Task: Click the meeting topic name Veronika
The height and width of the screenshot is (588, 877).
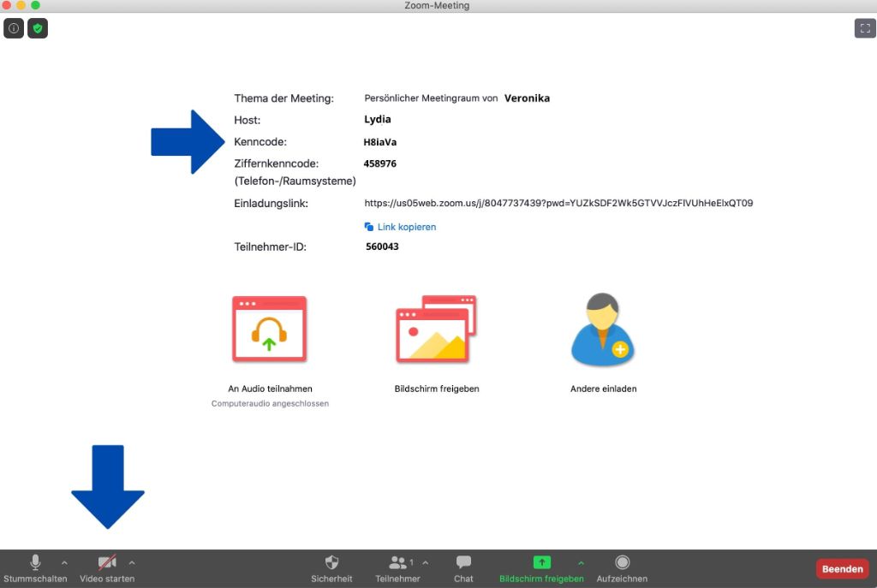Action: (527, 98)
